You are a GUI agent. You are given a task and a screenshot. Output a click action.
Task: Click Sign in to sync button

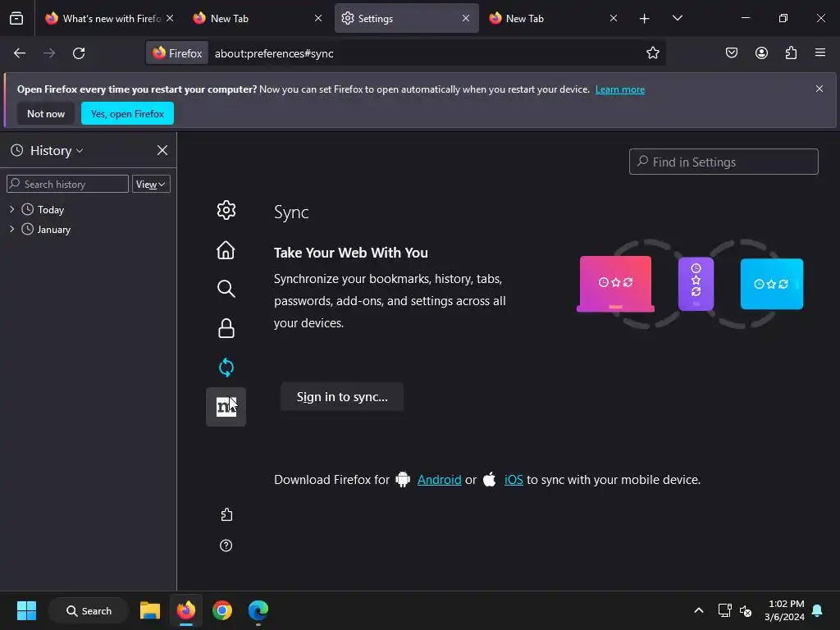click(x=342, y=397)
